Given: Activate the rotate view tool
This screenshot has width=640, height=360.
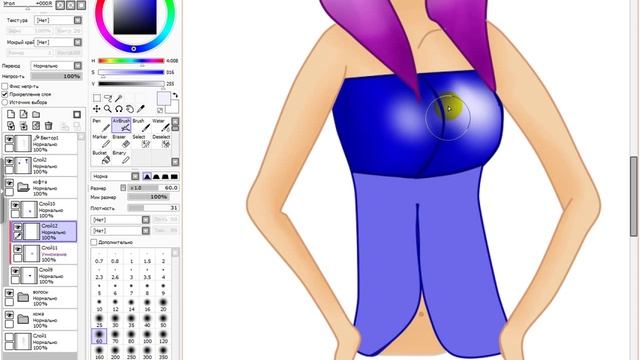Looking at the screenshot, I should pyautogui.click(x=119, y=109).
